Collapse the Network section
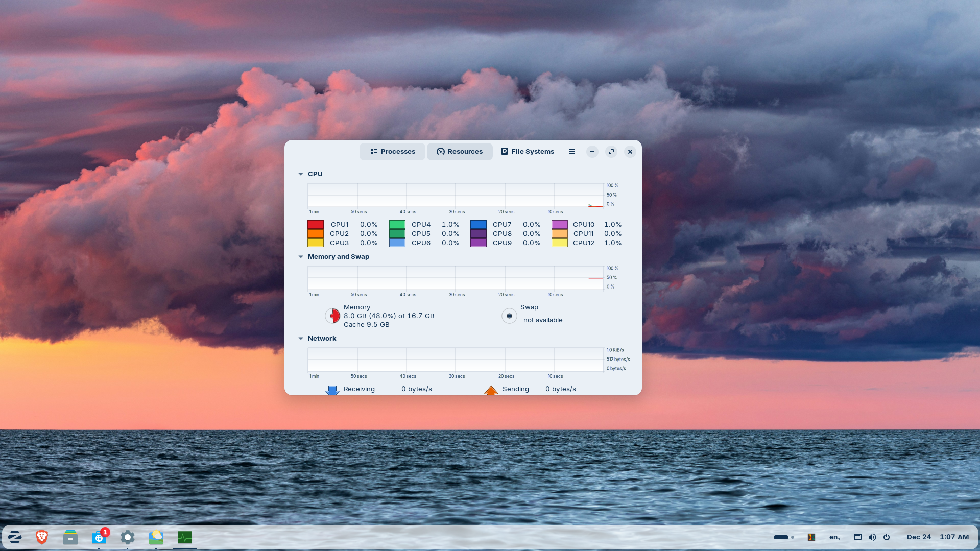 point(301,338)
